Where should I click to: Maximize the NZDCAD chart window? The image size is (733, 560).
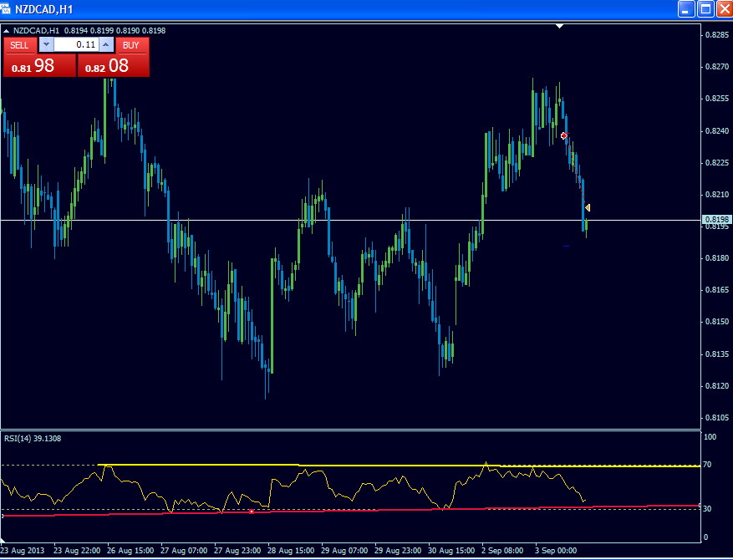click(705, 9)
